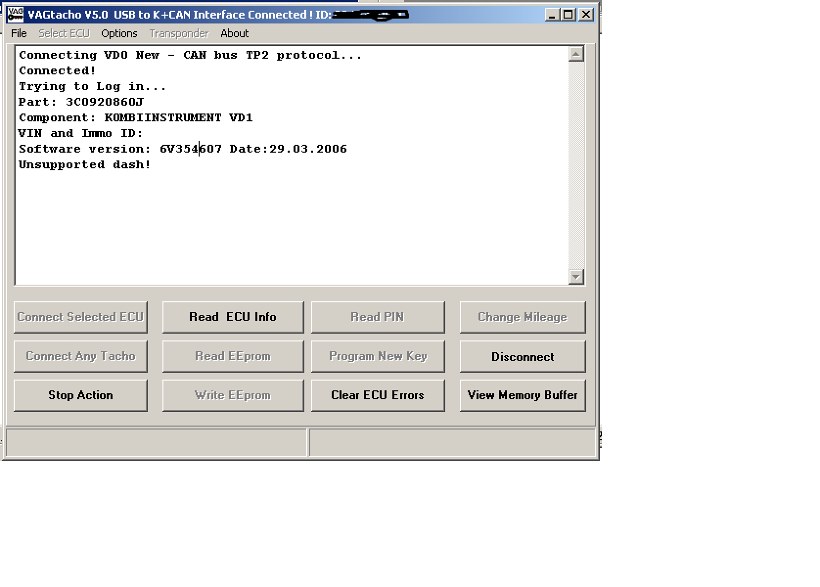This screenshot has height=587, width=820.
Task: Clear ECU Errors
Action: (x=378, y=395)
